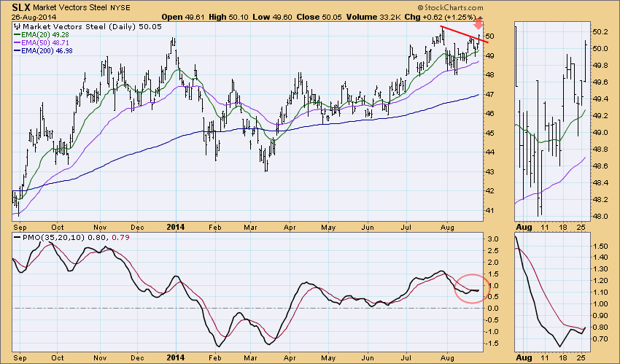Viewport: 620px width, 364px height.
Task: Click Feb on the price chart date axis
Action: [x=214, y=228]
